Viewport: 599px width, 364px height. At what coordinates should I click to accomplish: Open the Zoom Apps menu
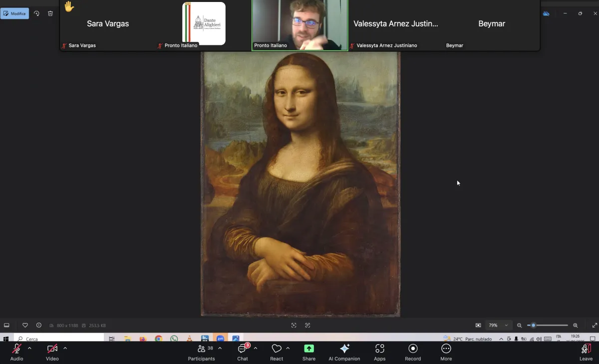379,352
